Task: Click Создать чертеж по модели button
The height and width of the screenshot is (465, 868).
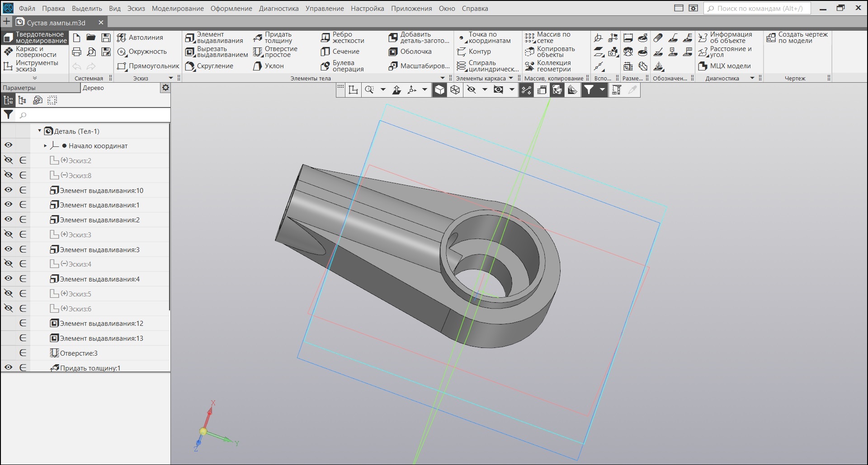Action: 797,38
